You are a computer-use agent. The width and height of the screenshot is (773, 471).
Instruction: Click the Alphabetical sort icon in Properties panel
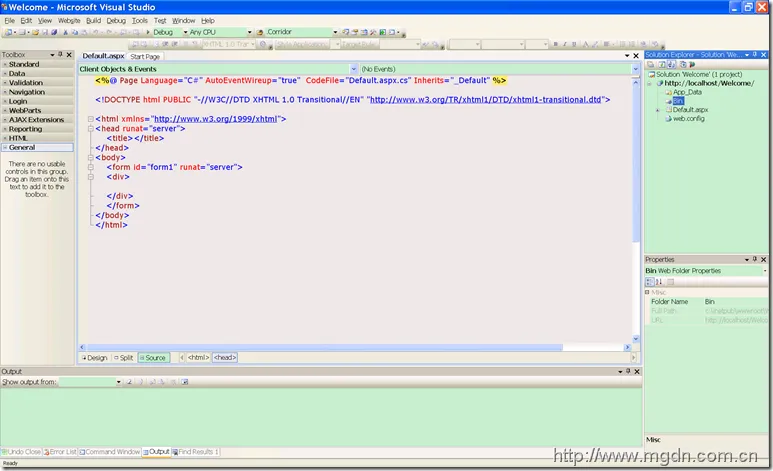click(x=659, y=282)
